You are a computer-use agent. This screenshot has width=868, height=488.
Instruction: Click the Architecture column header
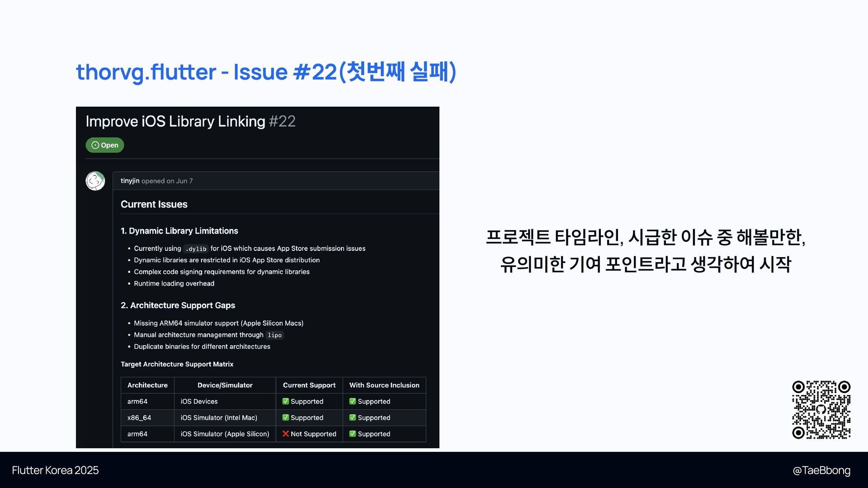click(147, 385)
